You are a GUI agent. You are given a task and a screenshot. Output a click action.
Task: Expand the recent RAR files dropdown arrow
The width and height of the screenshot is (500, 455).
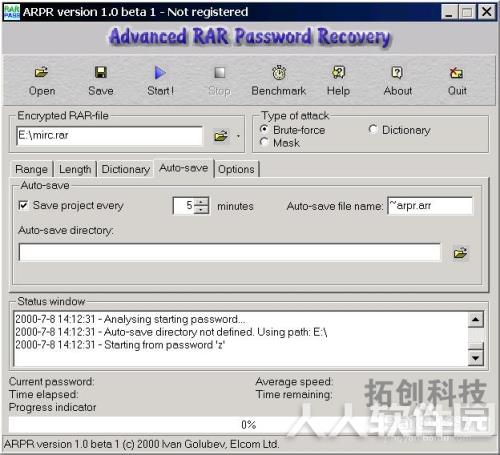tap(238, 136)
